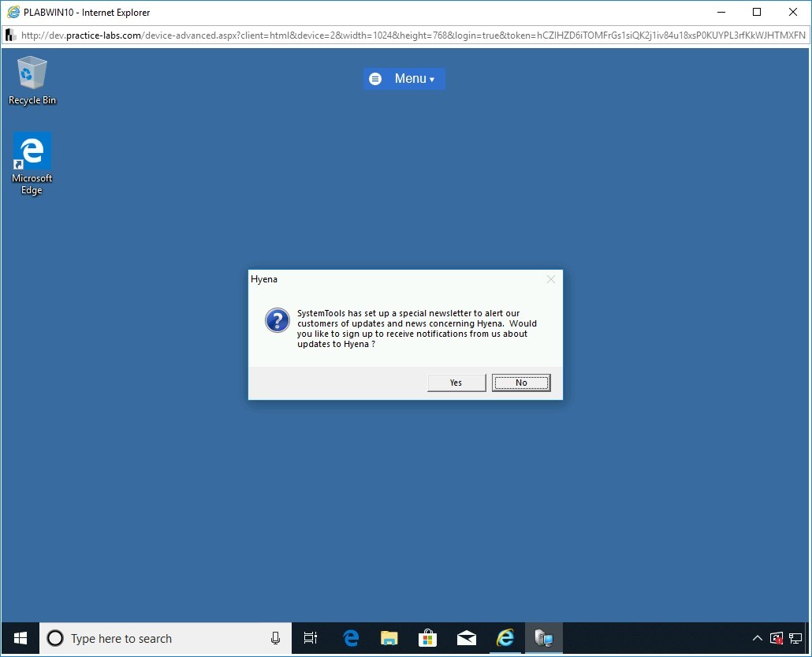Open the Windows Start menu
The image size is (812, 657).
(x=20, y=638)
